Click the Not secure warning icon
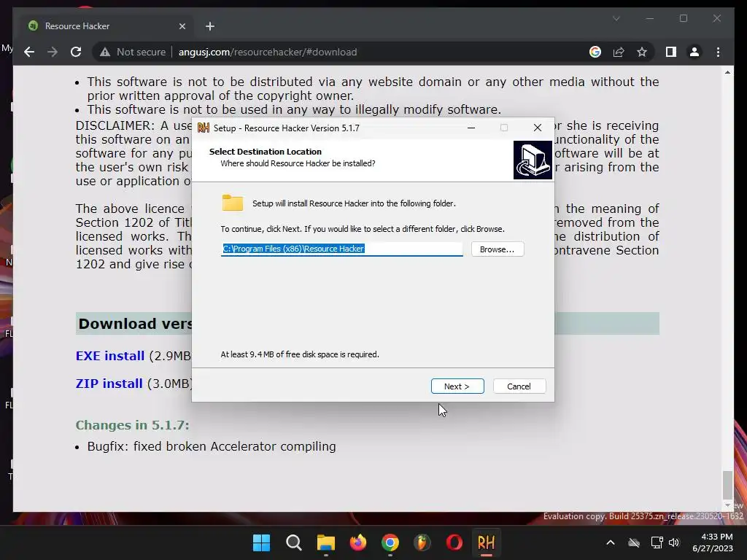747x560 pixels. [105, 52]
